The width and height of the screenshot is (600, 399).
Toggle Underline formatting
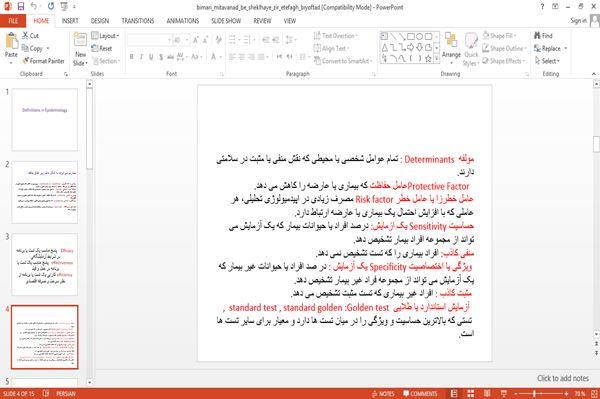click(x=151, y=57)
